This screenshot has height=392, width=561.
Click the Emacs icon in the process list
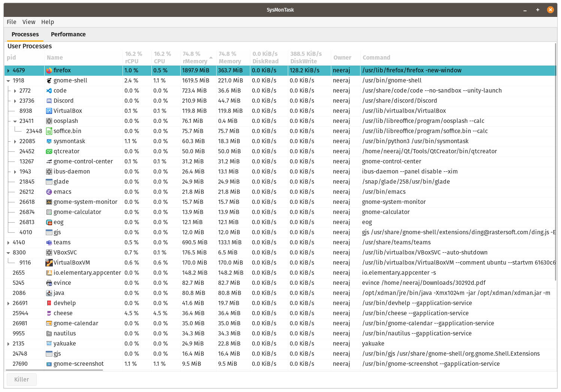pyautogui.click(x=49, y=192)
